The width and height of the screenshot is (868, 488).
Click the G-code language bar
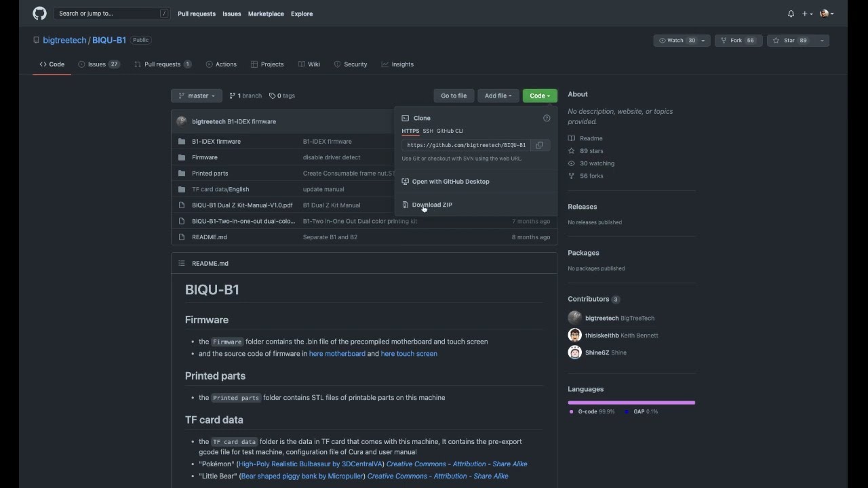(631, 403)
